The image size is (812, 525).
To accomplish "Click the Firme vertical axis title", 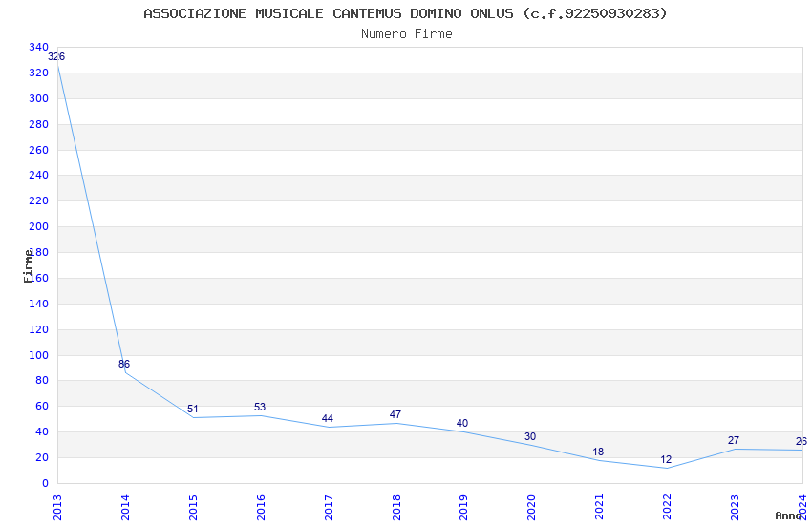I will click(x=28, y=266).
